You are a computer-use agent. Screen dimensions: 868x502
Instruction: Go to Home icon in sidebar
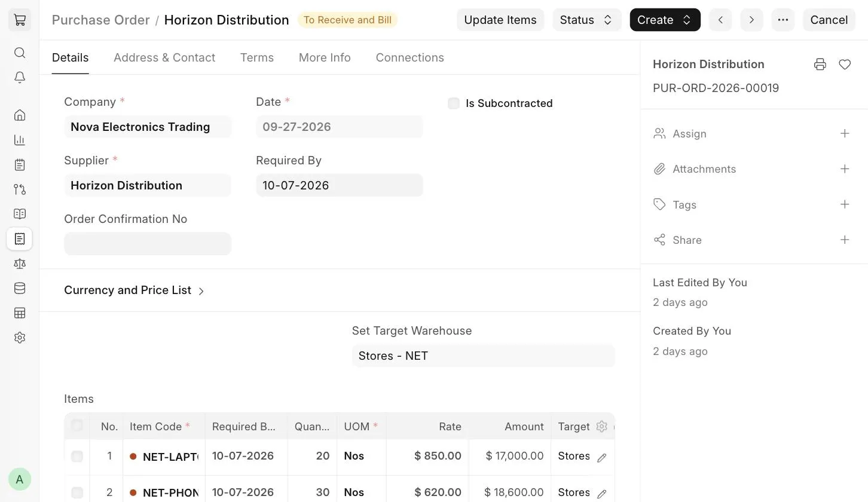point(20,115)
